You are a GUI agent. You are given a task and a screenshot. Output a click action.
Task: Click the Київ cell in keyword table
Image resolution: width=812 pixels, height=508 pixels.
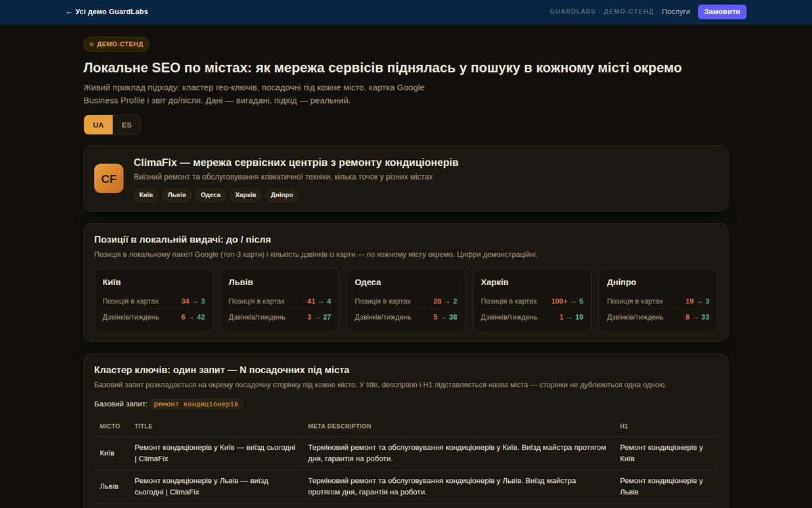(107, 453)
